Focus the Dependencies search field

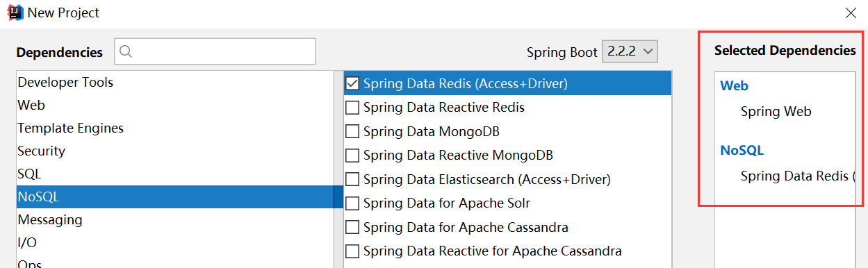pyautogui.click(x=215, y=51)
